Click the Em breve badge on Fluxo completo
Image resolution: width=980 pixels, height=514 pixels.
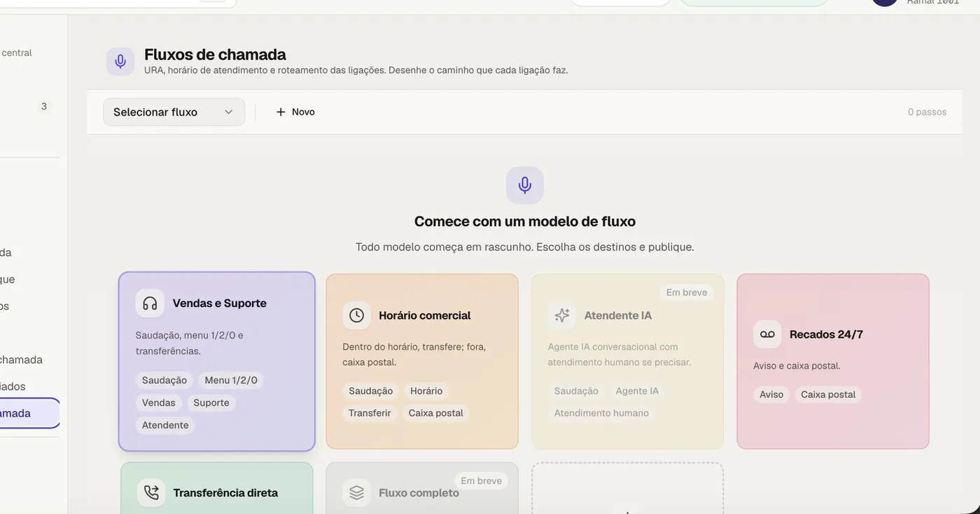(x=481, y=480)
